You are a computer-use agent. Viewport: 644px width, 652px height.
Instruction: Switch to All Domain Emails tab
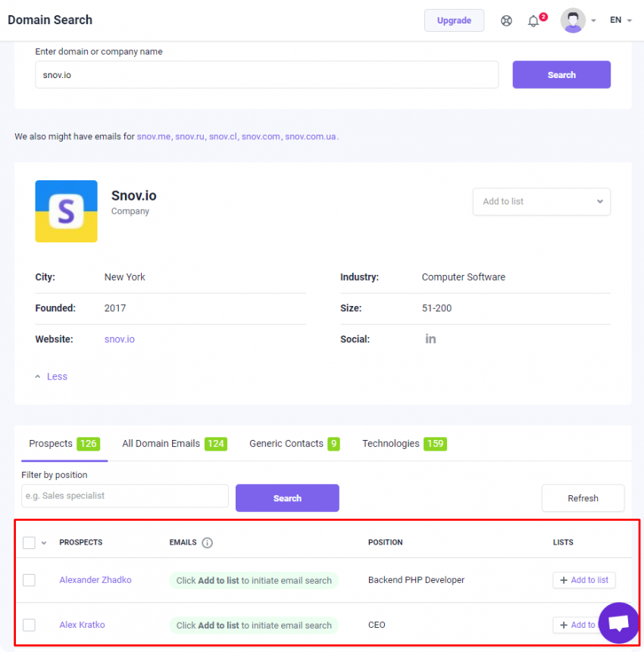click(174, 444)
